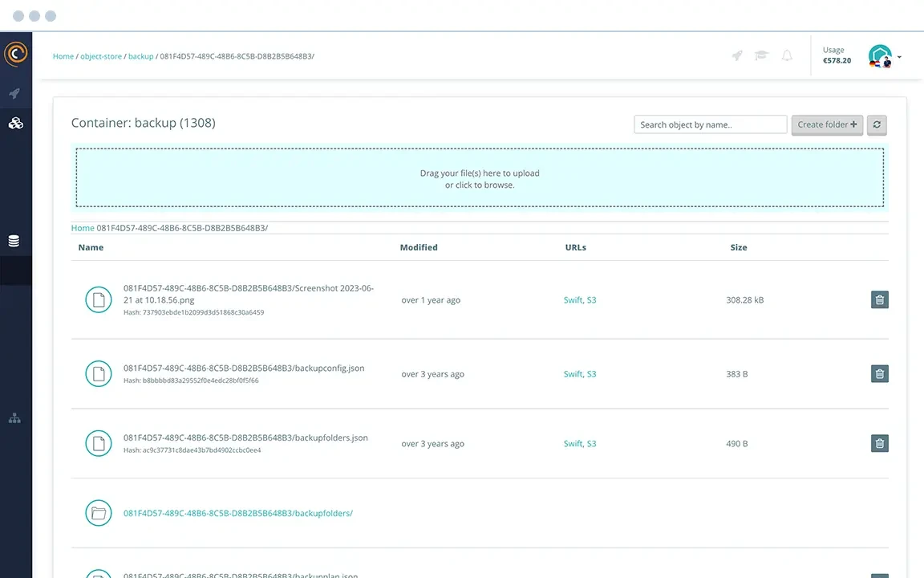Screen dimensions: 924x578
Task: Click modified date of backupconfig.json
Action: click(432, 374)
